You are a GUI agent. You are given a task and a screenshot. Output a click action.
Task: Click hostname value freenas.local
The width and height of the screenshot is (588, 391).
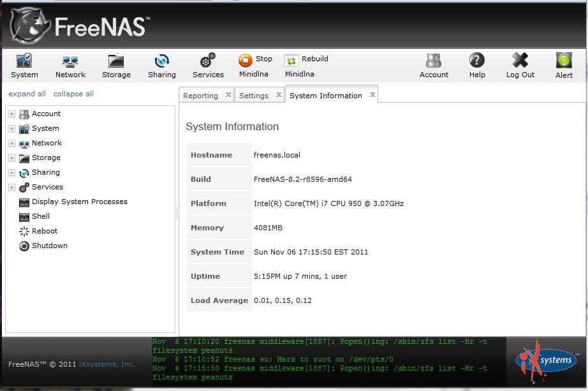(277, 155)
